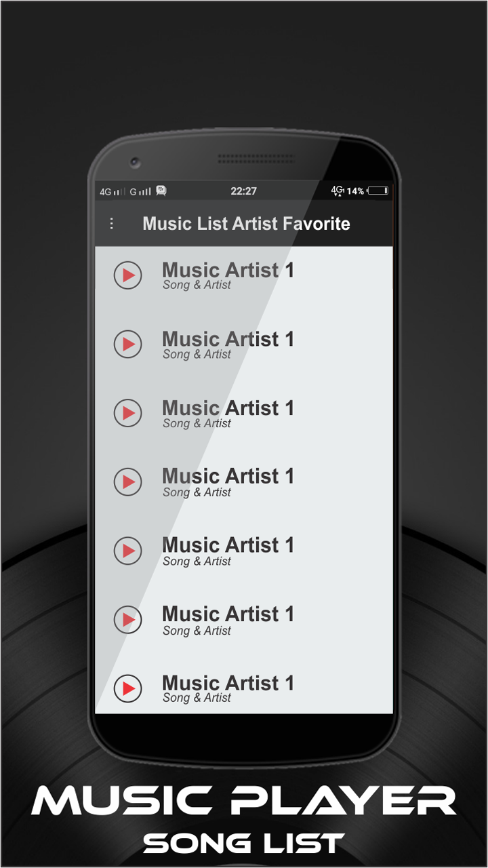The width and height of the screenshot is (488, 868).
Task: Click the message notification icon in status bar
Action: (x=161, y=191)
